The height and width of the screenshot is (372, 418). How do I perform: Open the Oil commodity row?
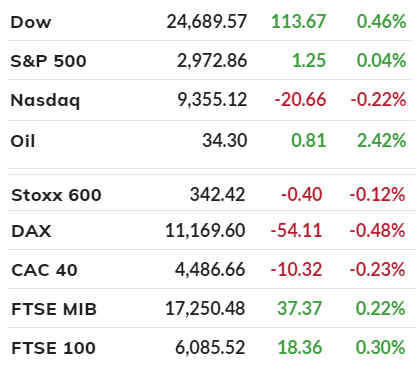pyautogui.click(x=210, y=141)
